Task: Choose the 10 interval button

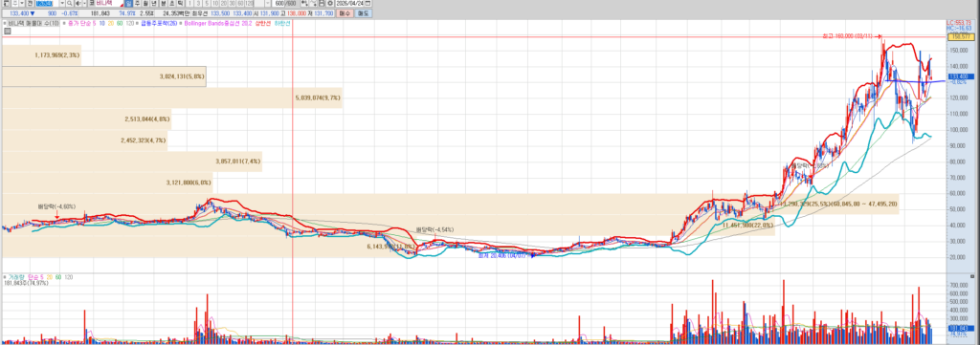Action: [x=215, y=3]
